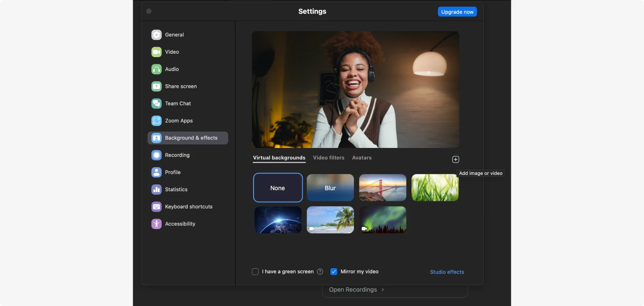Viewport: 644px width, 306px height.
Task: Enable the green screen checkbox
Action: (x=255, y=271)
